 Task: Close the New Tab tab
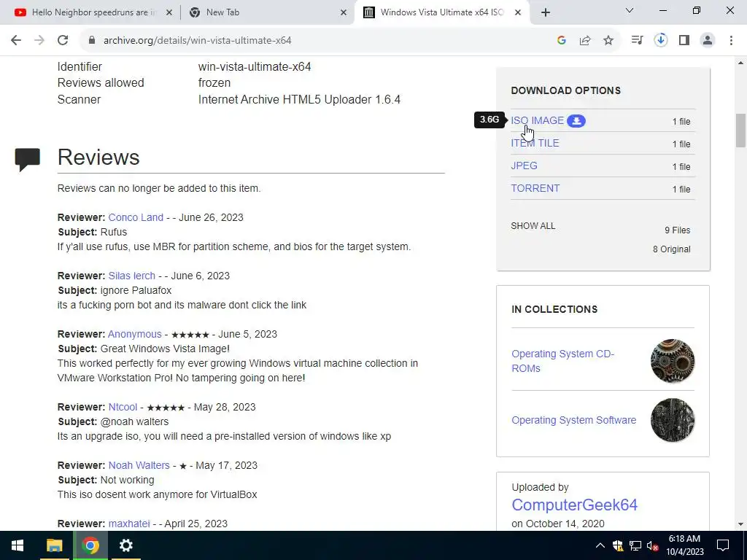[x=344, y=12]
